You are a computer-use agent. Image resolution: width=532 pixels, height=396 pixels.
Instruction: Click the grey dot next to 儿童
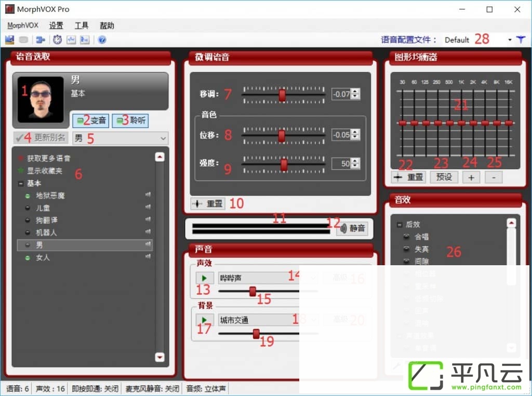[28, 208]
